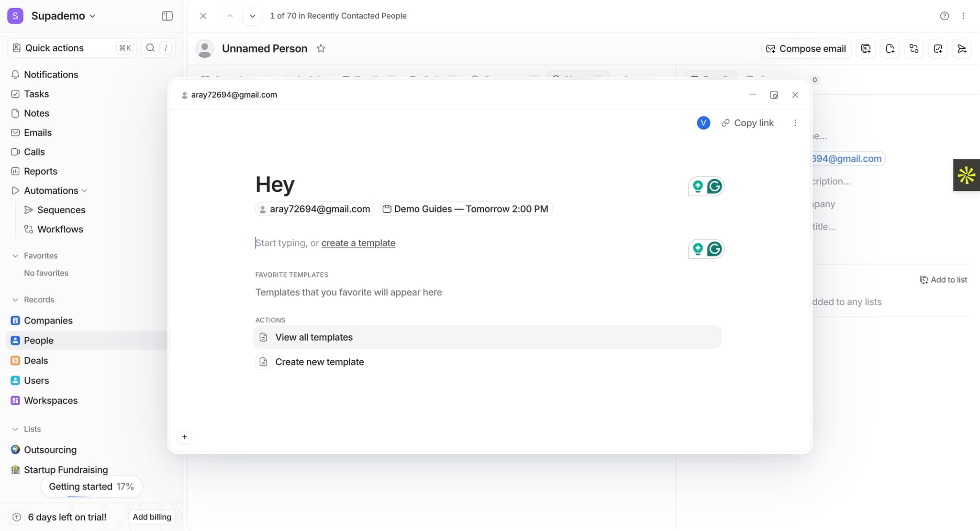Click the create a template link
Image resolution: width=980 pixels, height=531 pixels.
click(x=358, y=243)
